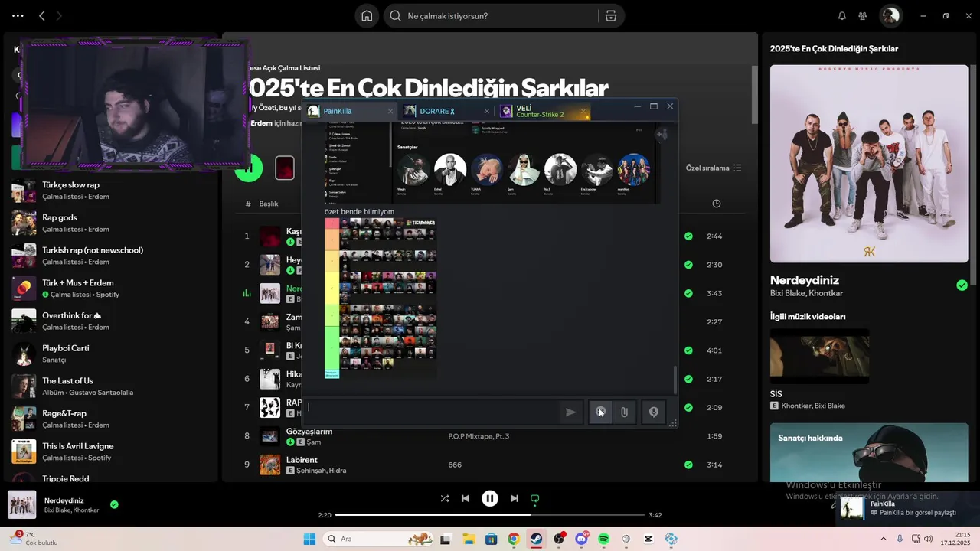The image size is (980, 551).
Task: Open Browse icon in Spotify search bar
Action: [610, 16]
